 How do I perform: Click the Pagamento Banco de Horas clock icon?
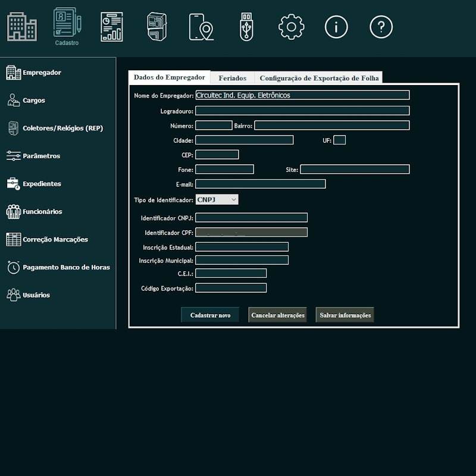(x=13, y=267)
